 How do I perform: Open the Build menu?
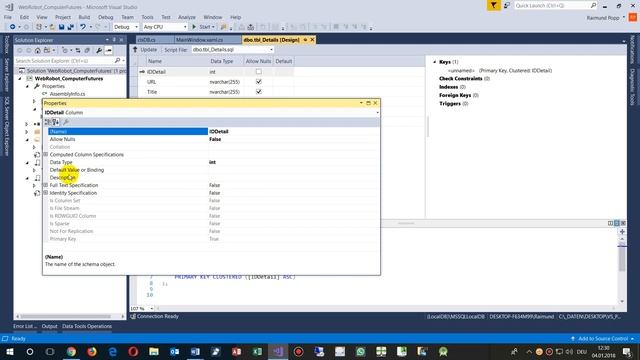pos(84,17)
